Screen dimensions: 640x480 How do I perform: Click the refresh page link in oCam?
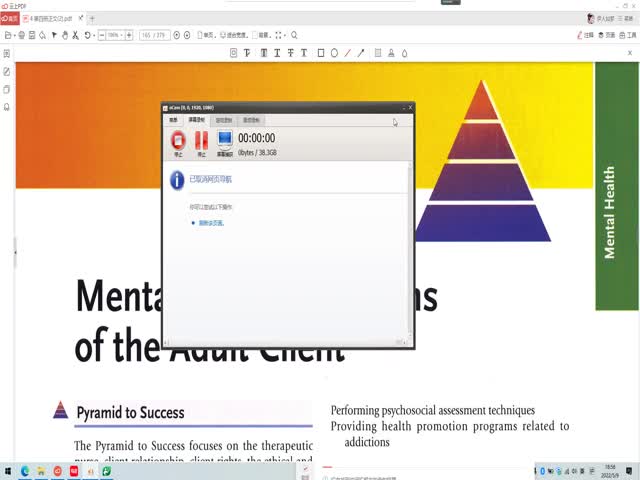point(211,223)
